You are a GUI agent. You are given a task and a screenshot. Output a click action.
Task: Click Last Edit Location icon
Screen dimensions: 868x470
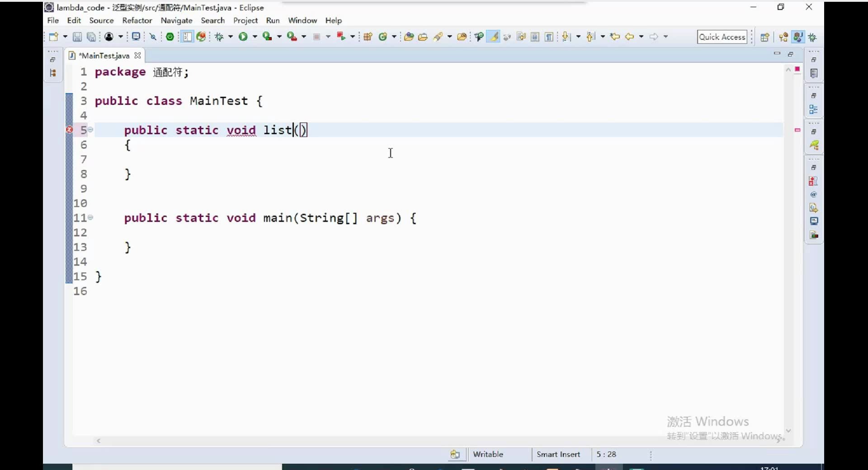(615, 37)
